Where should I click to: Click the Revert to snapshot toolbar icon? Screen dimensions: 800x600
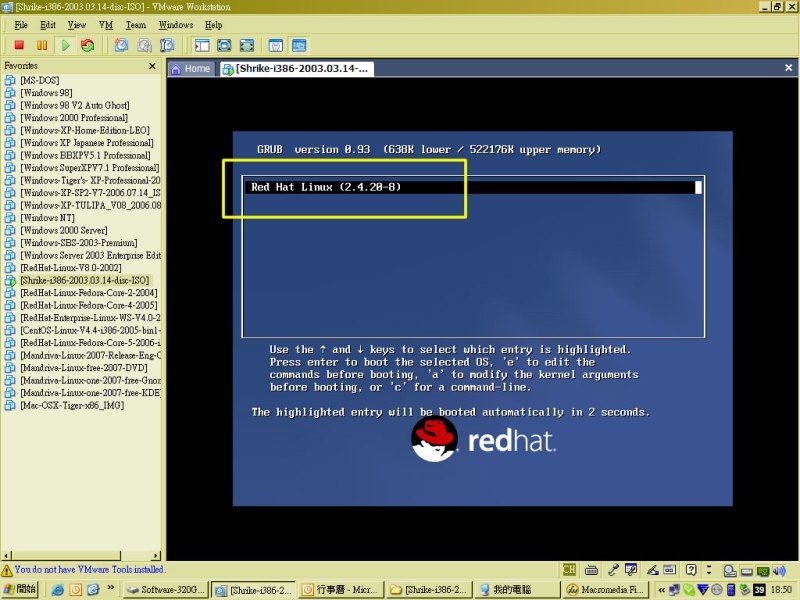144,45
